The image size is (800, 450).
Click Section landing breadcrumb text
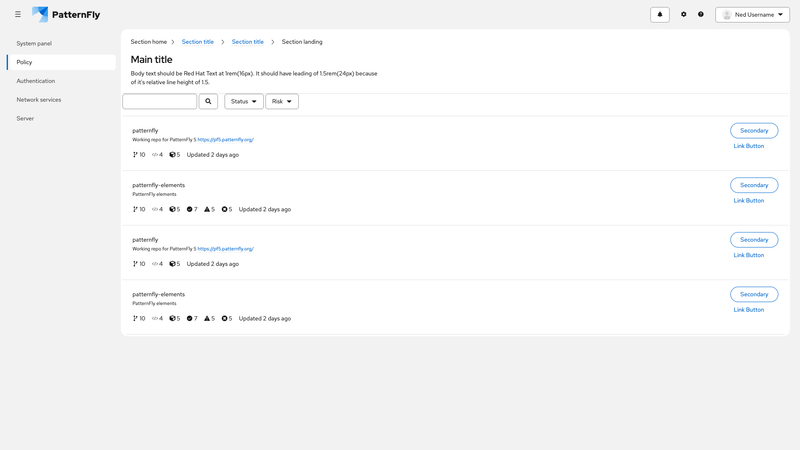pos(302,42)
